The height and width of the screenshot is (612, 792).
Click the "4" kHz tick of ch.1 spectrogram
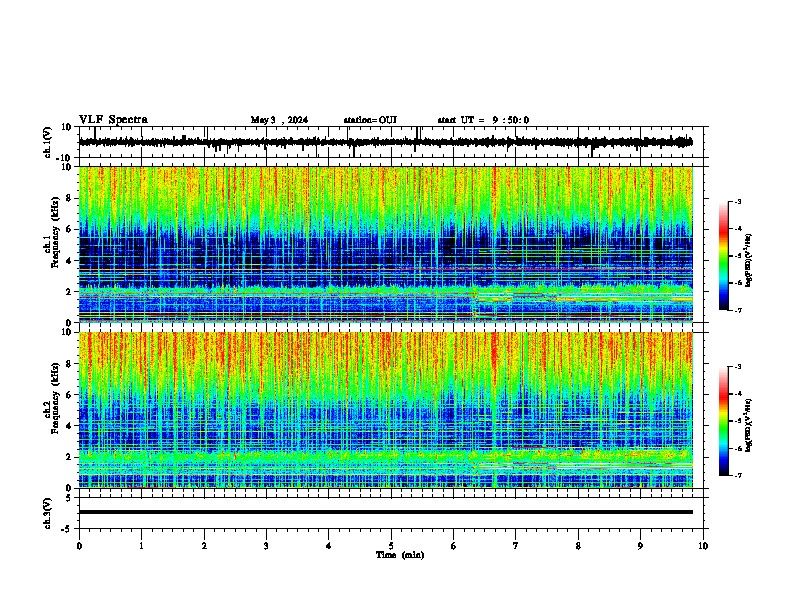coord(69,261)
